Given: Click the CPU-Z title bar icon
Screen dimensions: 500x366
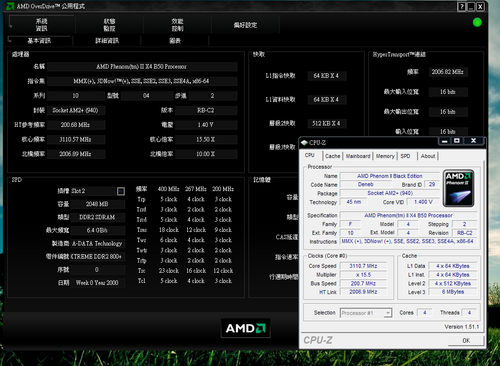Looking at the screenshot, I should point(304,143).
